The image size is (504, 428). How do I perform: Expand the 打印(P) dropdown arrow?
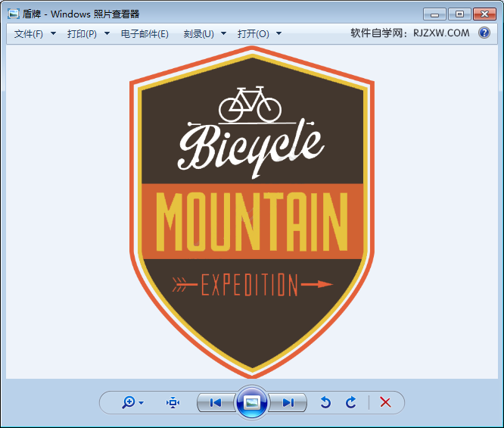tap(107, 33)
